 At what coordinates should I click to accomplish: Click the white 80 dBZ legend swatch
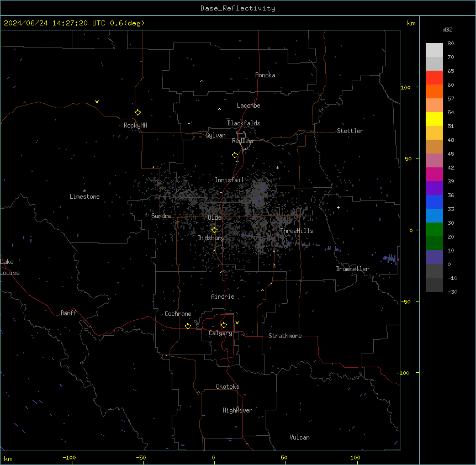[434, 50]
